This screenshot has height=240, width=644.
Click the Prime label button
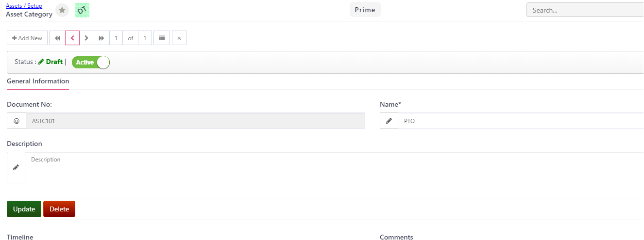(365, 10)
